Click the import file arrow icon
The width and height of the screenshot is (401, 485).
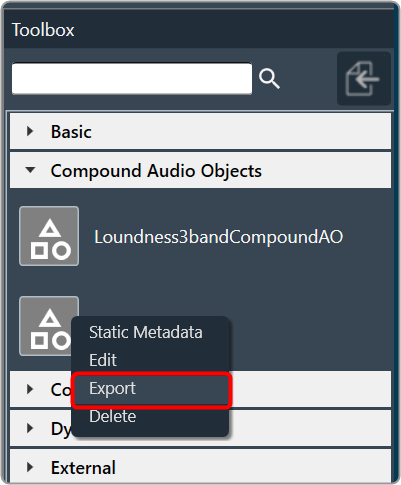(364, 79)
